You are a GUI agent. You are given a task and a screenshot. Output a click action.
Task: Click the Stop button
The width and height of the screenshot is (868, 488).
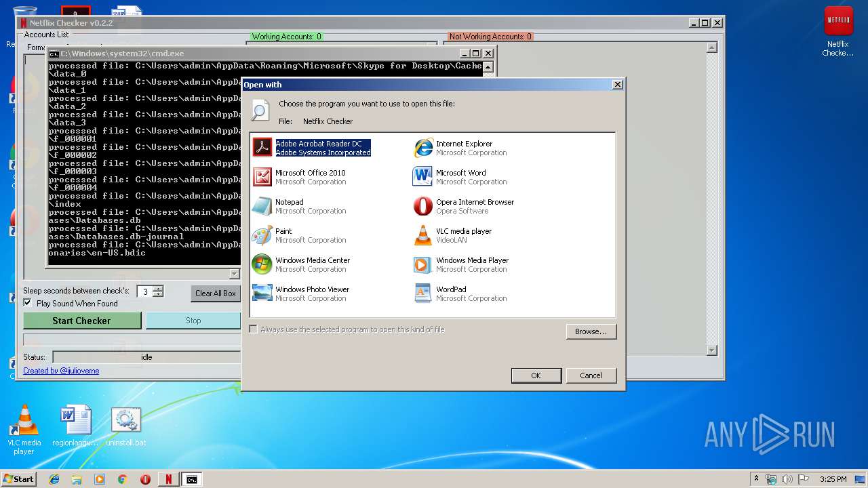click(x=193, y=321)
